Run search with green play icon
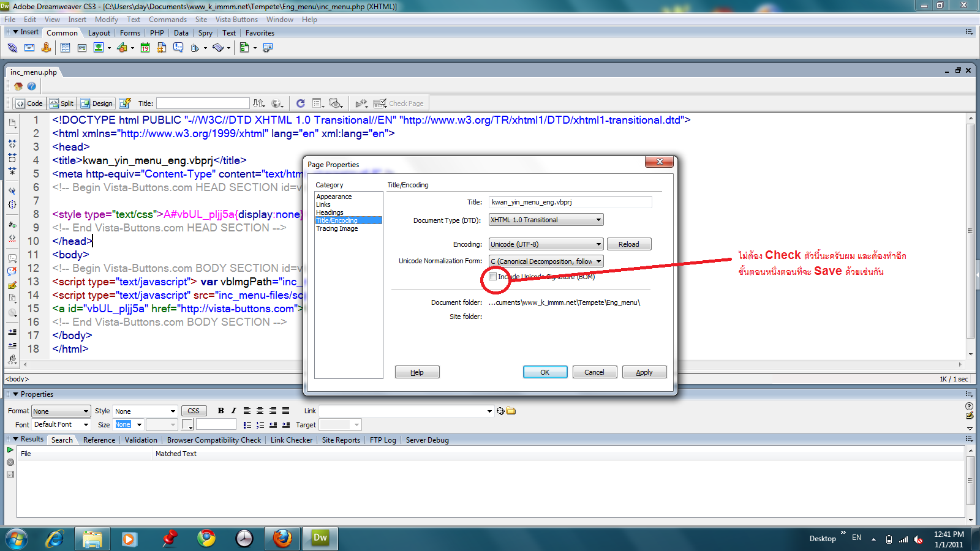The width and height of the screenshot is (980, 551). coord(10,450)
